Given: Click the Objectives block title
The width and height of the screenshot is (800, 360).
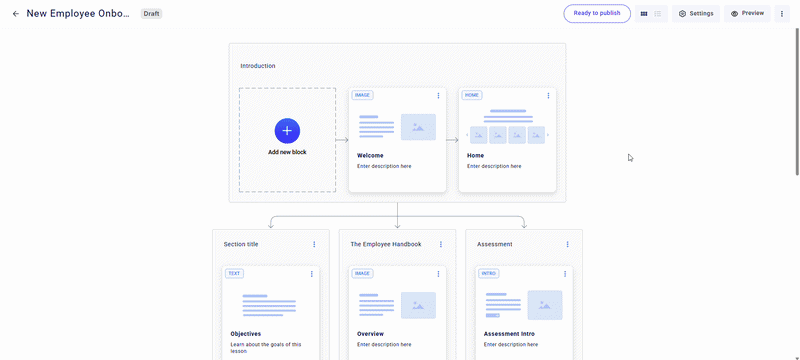Looking at the screenshot, I should (245, 334).
